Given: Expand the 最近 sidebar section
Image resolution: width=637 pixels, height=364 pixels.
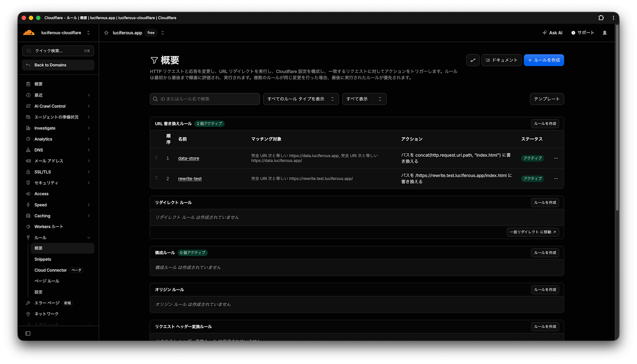Looking at the screenshot, I should (89, 95).
